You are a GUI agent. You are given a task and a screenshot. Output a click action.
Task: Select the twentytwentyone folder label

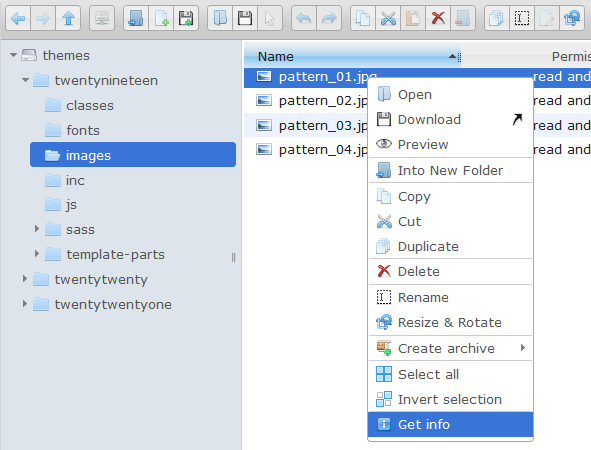tap(113, 305)
